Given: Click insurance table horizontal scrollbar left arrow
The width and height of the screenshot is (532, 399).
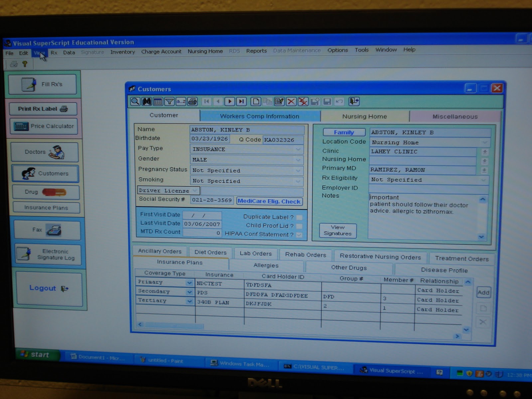Looking at the screenshot, I should (140, 325).
